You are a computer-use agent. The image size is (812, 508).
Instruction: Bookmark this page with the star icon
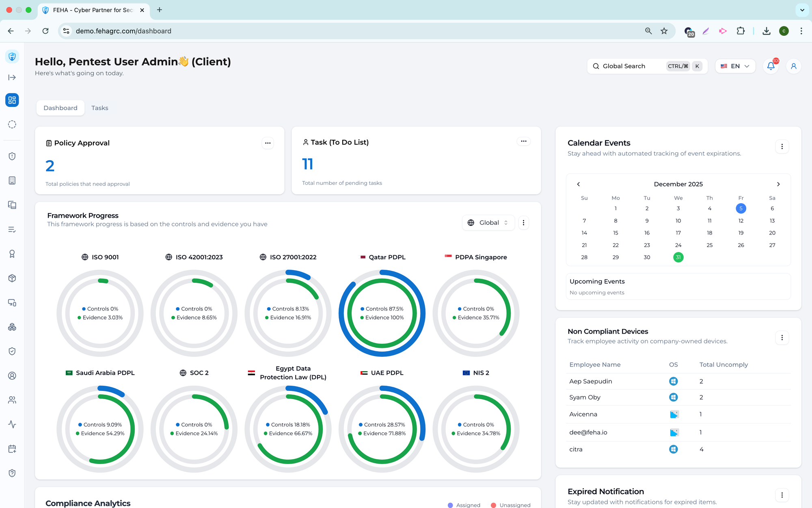pos(664,31)
